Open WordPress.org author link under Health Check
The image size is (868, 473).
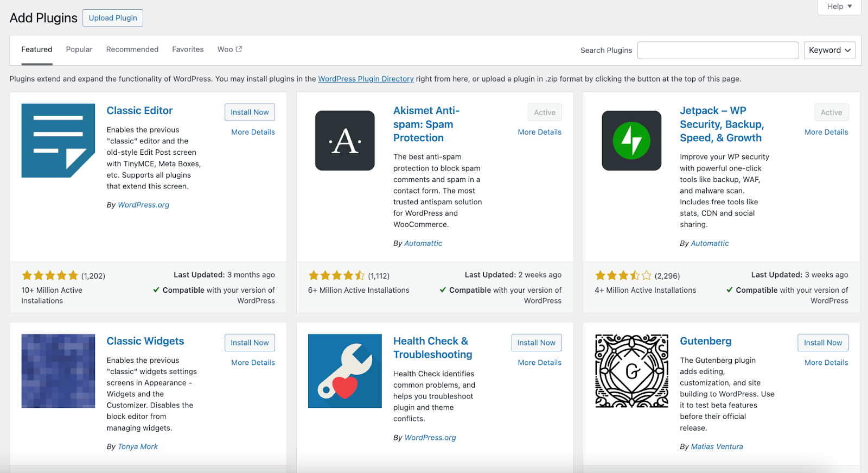430,437
